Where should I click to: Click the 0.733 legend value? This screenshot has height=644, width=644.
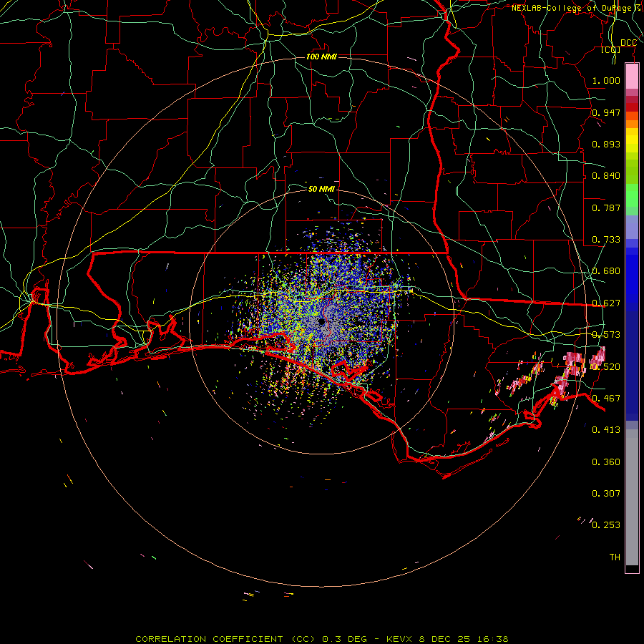pos(606,240)
